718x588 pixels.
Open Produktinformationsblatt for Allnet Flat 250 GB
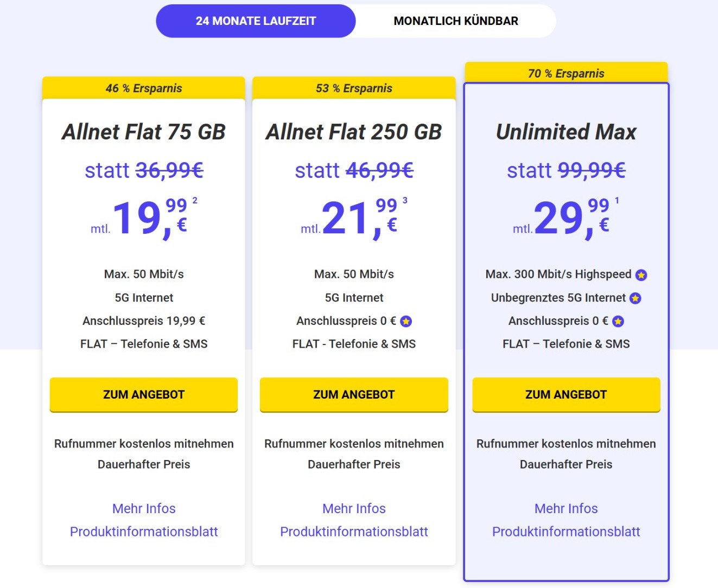[x=354, y=532]
